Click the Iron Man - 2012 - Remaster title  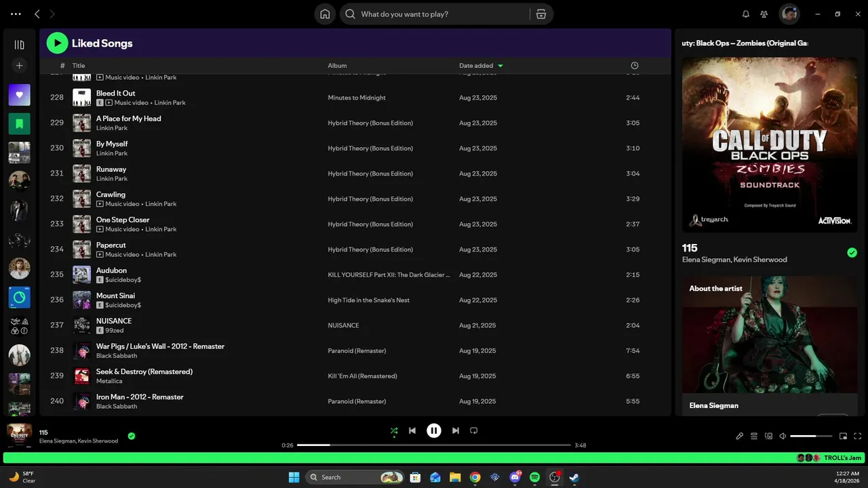(x=140, y=397)
